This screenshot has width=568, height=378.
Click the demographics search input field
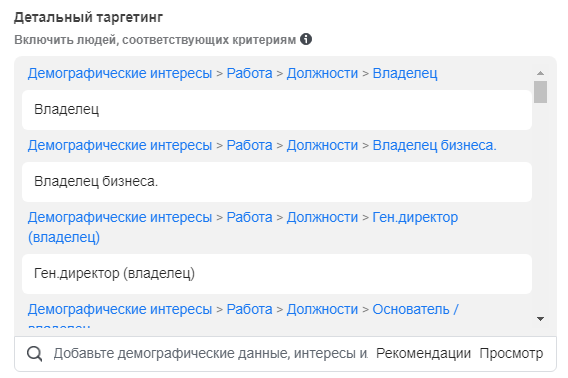[x=210, y=353]
